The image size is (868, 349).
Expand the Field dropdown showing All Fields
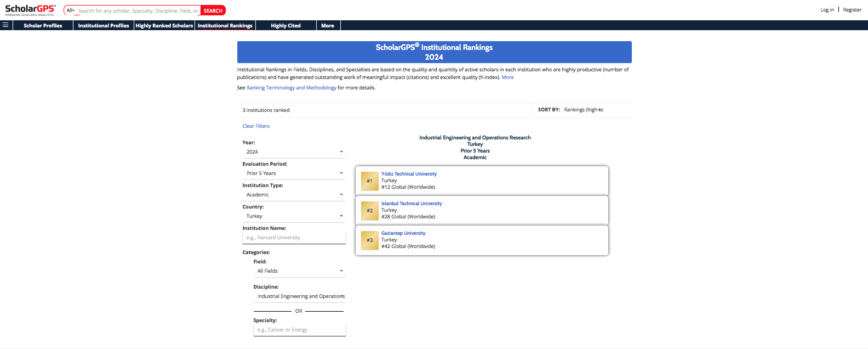click(299, 271)
